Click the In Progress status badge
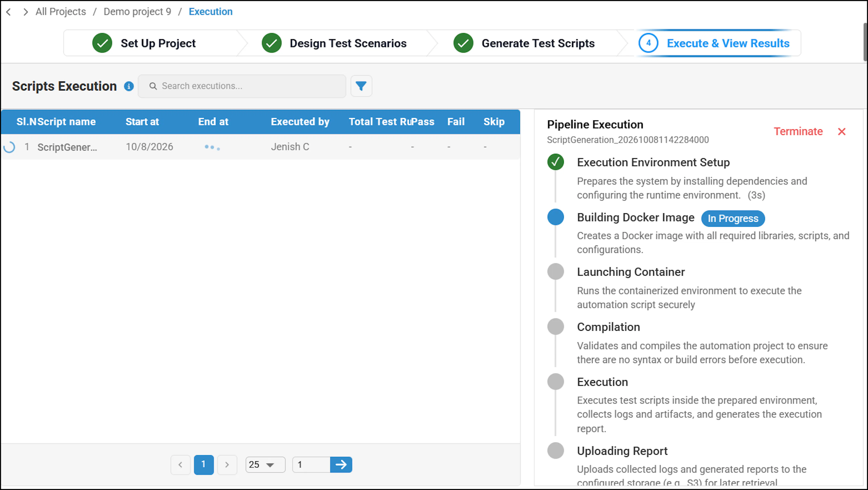 [733, 219]
